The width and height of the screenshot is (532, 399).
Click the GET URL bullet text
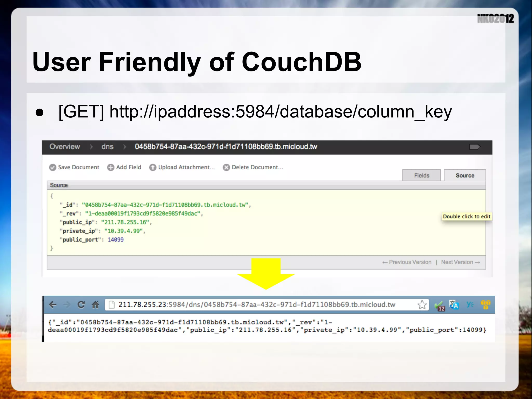coord(255,112)
